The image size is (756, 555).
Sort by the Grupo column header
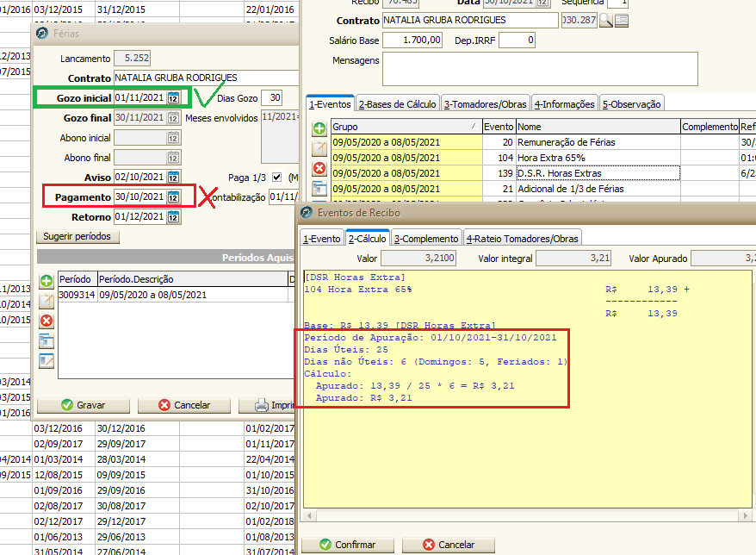coord(406,127)
